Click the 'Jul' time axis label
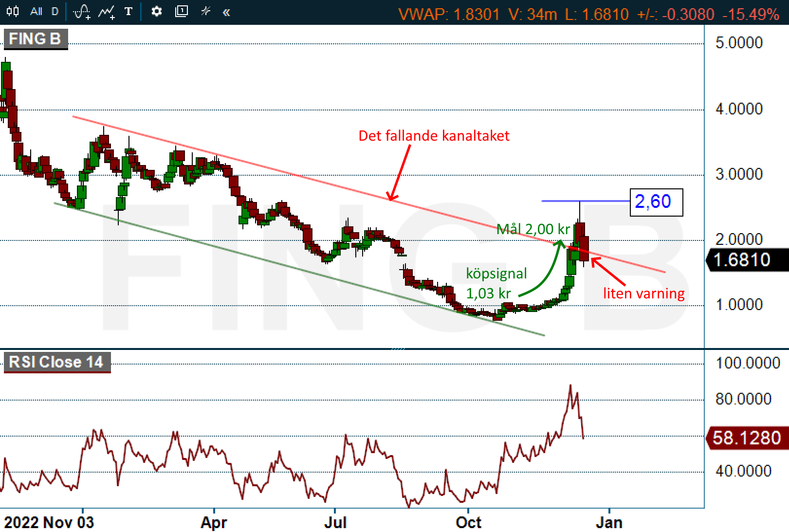The width and height of the screenshot is (789, 532). (x=335, y=523)
